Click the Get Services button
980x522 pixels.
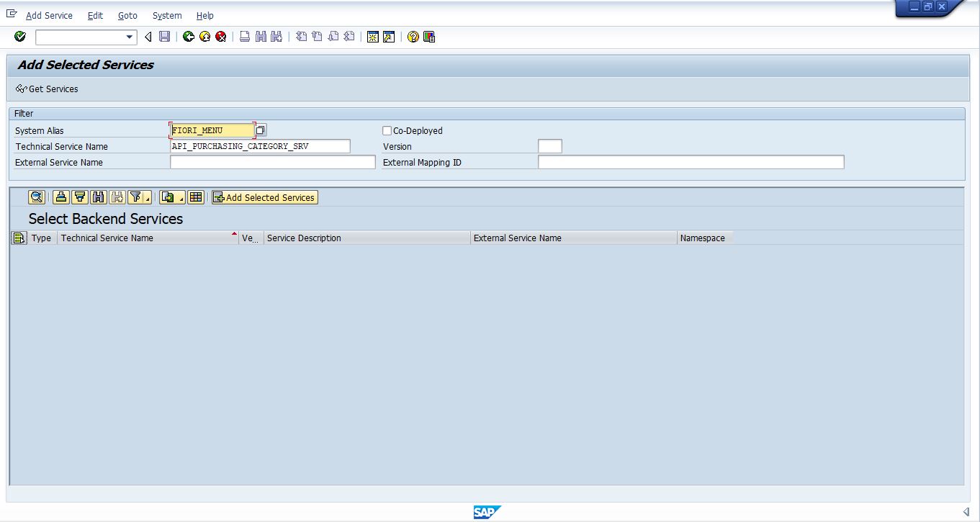point(47,89)
